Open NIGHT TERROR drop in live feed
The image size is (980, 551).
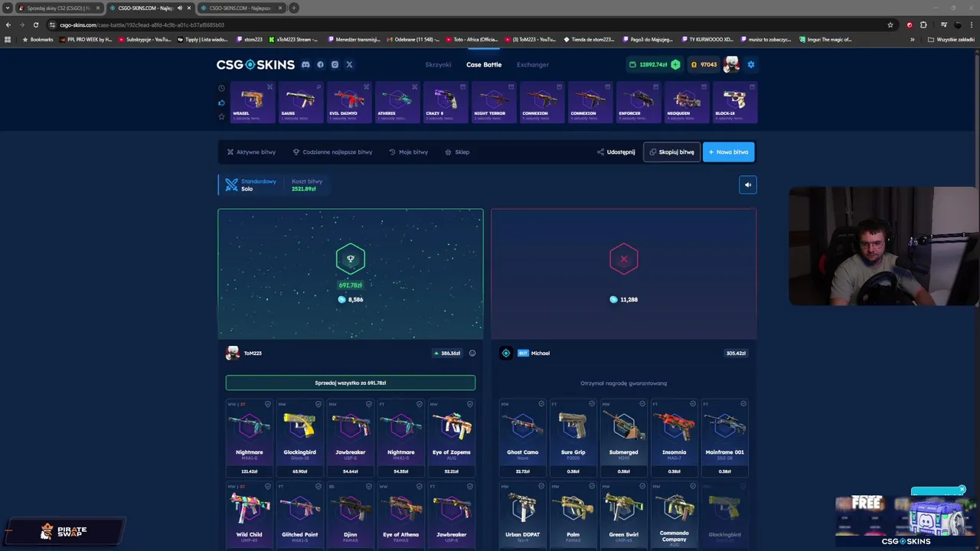(x=493, y=103)
